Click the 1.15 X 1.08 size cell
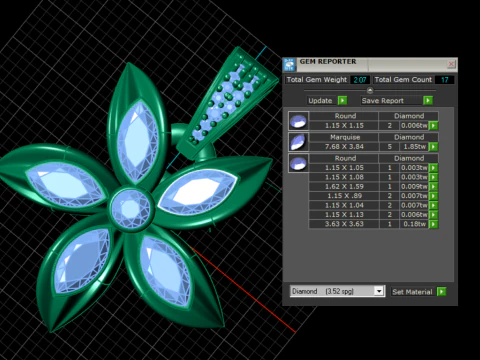 (x=344, y=177)
